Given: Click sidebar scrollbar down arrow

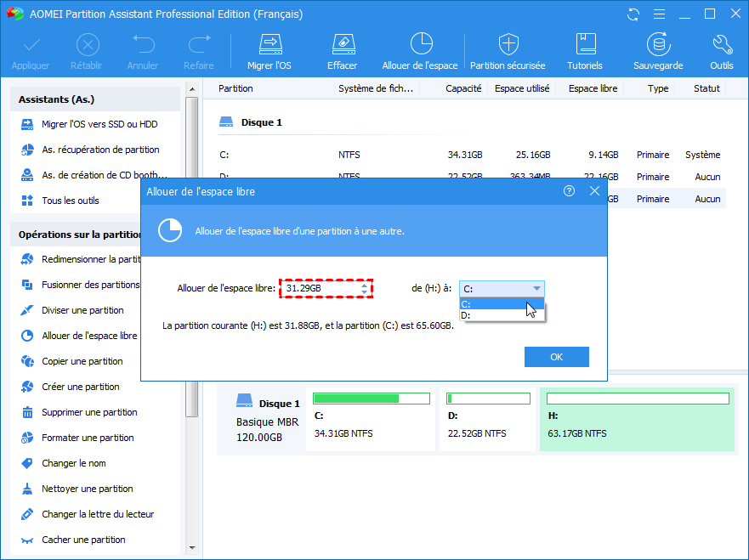Looking at the screenshot, I should (x=192, y=547).
